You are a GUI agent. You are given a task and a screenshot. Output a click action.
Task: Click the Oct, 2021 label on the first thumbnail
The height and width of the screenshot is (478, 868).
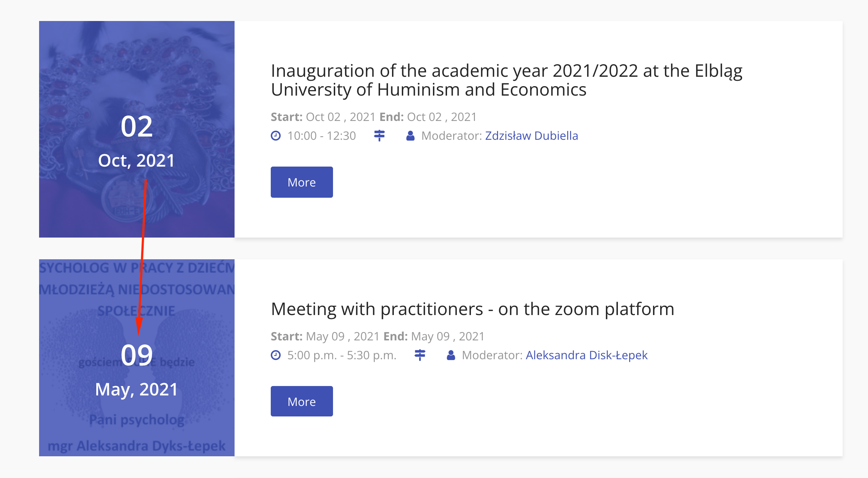coord(136,160)
